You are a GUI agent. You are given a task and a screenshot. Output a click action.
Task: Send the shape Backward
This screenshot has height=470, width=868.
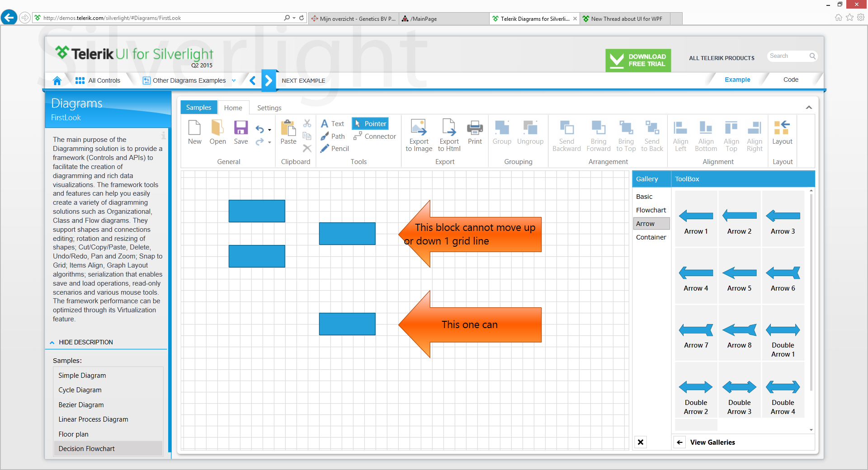coord(566,136)
